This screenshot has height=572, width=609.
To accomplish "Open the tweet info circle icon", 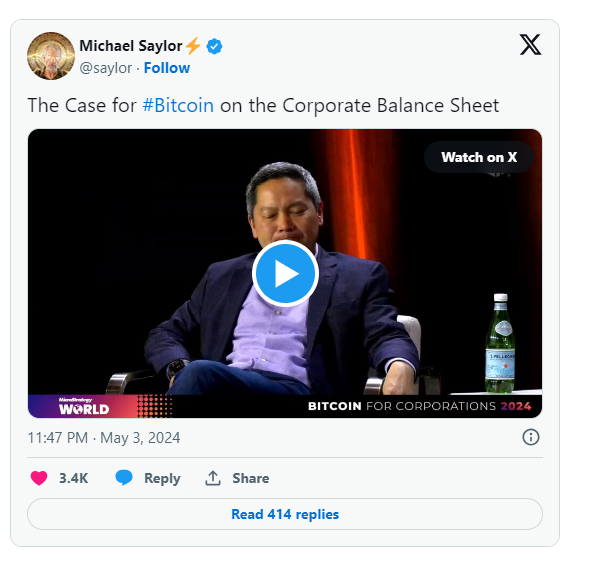I will click(x=531, y=437).
